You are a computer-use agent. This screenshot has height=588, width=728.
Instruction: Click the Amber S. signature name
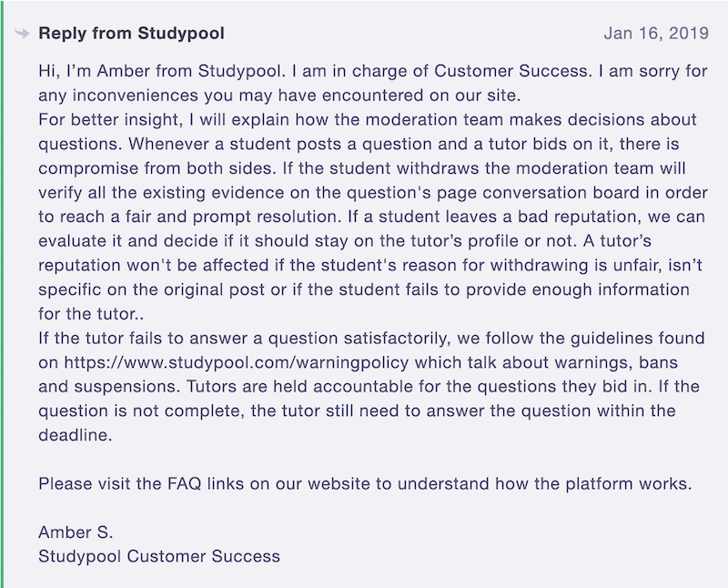pyautogui.click(x=76, y=532)
